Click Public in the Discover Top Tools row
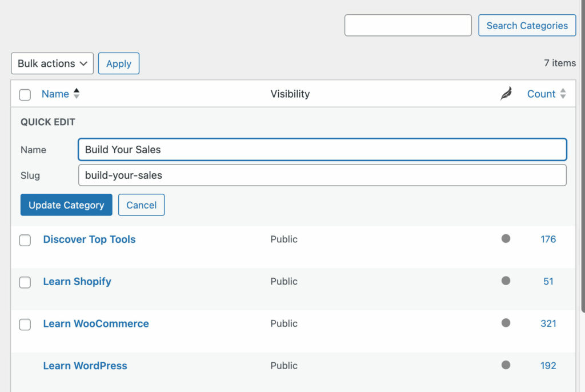 coord(284,239)
